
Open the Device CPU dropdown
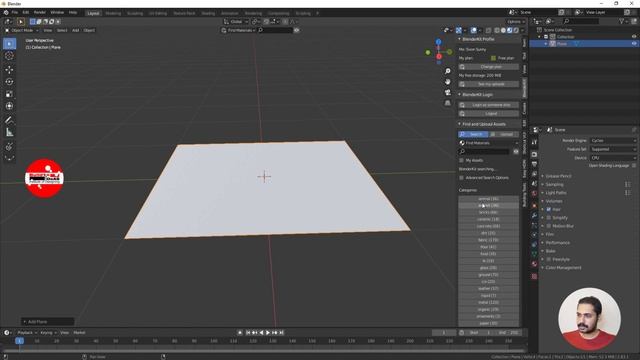(613, 158)
